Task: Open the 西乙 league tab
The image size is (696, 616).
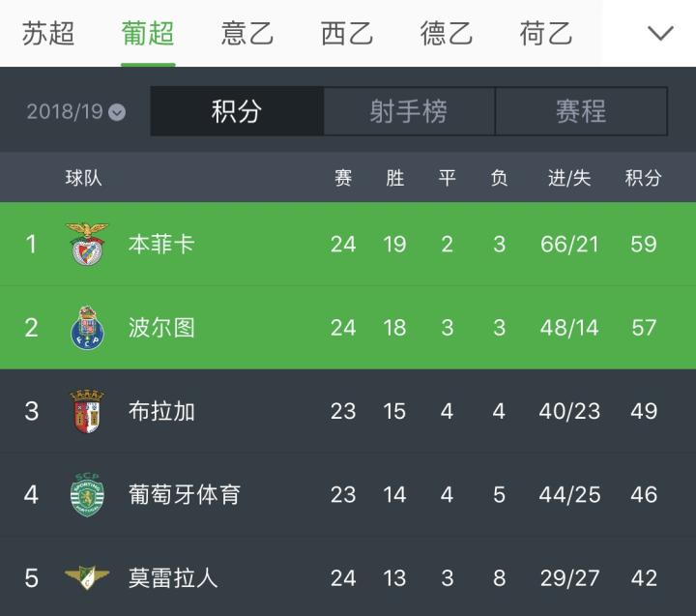Action: coord(347,34)
